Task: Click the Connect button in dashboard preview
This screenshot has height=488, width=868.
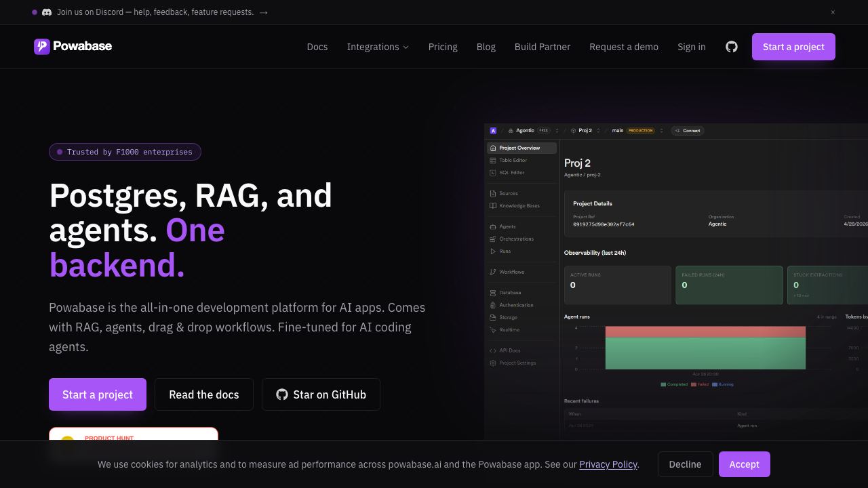Action: coord(688,131)
